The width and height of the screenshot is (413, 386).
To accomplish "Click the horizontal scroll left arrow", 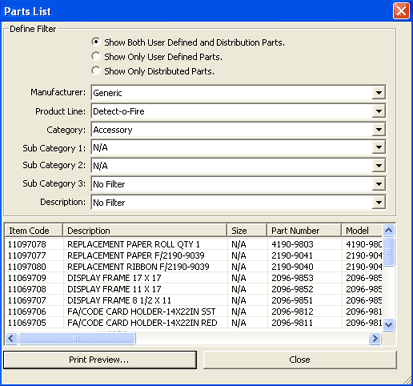I will click(11, 338).
